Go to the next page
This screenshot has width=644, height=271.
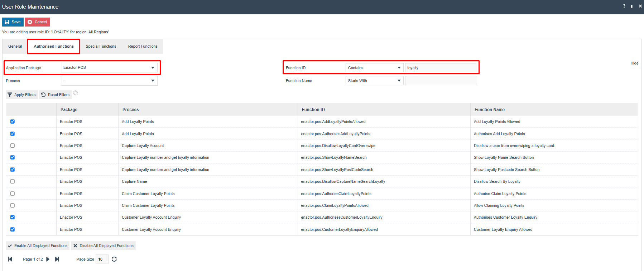[48, 259]
